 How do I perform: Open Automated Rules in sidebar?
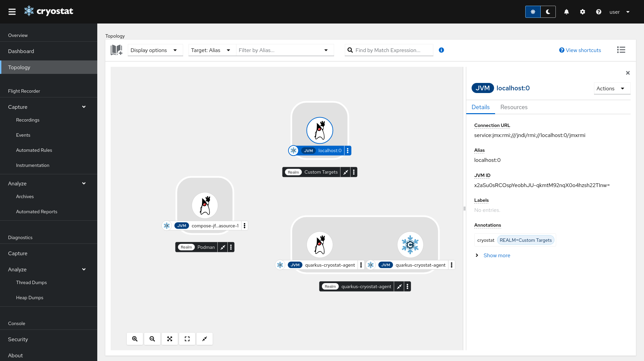click(x=34, y=150)
